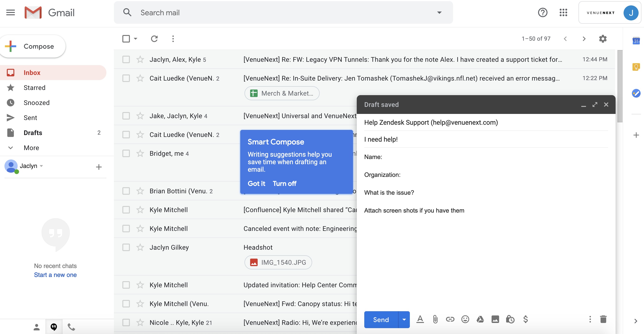The image size is (644, 334).
Task: Click the Search mail field
Action: 283,12
